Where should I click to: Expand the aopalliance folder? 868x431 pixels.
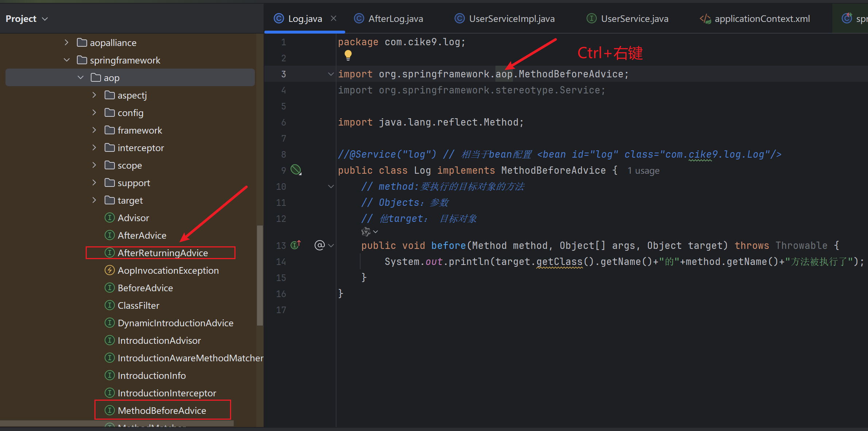tap(66, 42)
